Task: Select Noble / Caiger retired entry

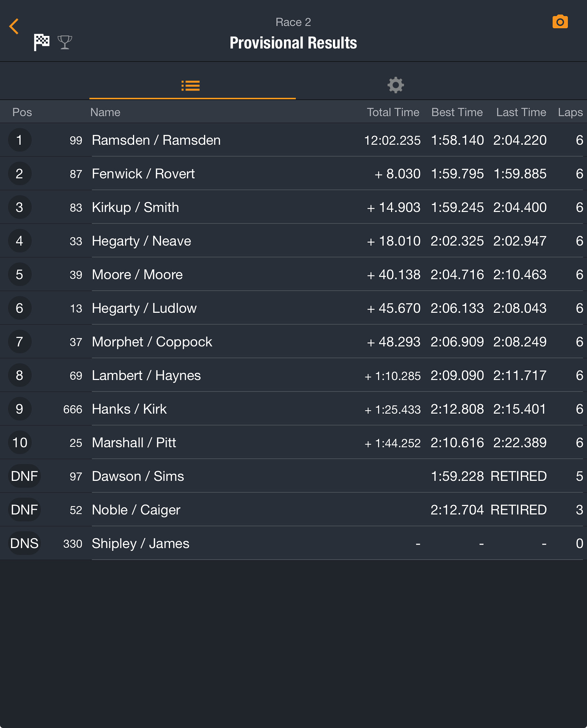Action: [x=136, y=510]
